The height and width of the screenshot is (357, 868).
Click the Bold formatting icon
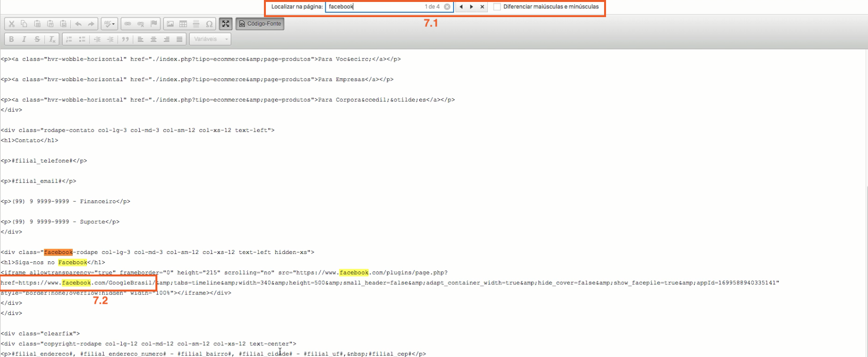coord(11,39)
